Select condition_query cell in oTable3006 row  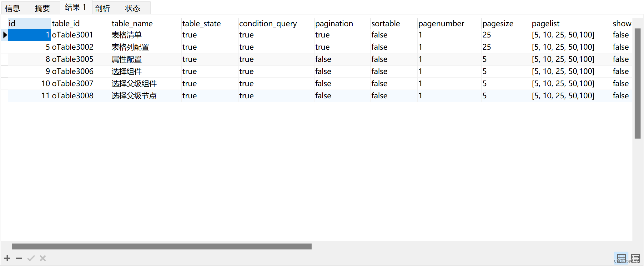click(x=276, y=71)
